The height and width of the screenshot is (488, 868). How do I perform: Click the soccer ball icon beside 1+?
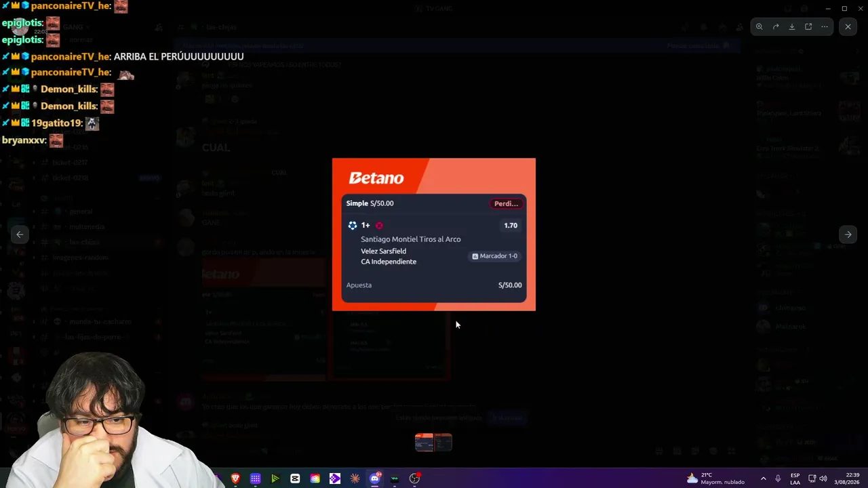(x=353, y=225)
